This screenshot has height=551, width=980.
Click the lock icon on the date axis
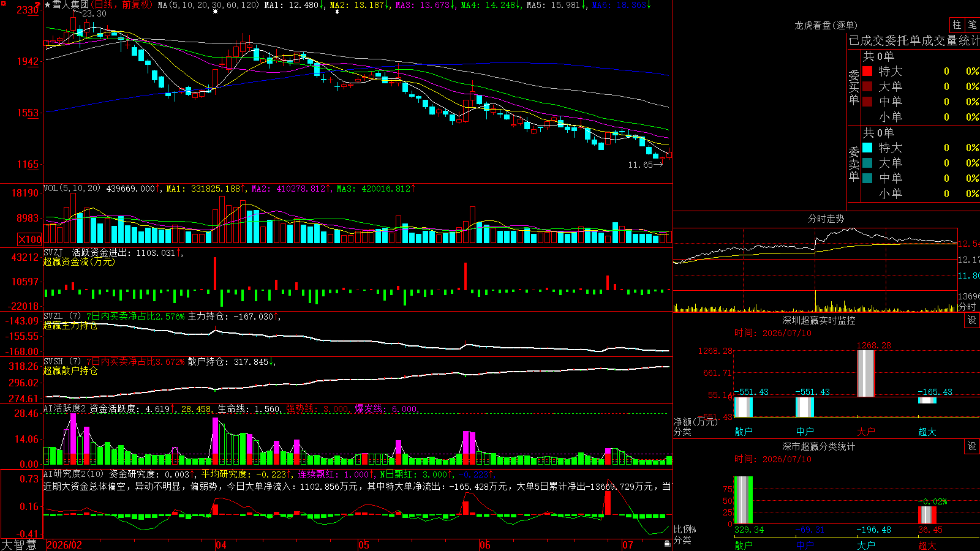pos(668,544)
